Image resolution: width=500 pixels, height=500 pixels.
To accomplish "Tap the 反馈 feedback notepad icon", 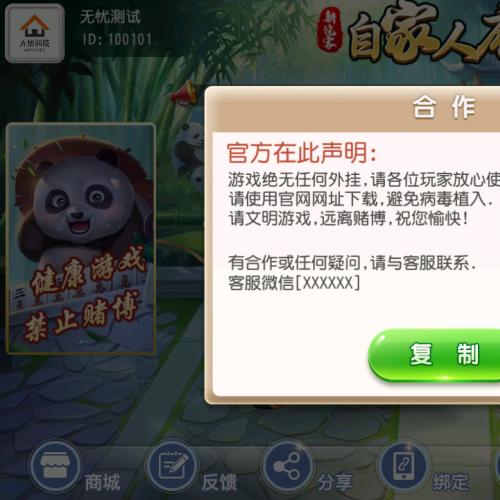I will 172,466.
